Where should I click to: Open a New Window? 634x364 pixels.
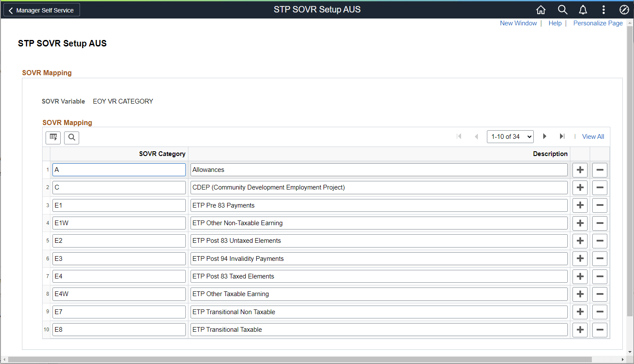click(518, 23)
